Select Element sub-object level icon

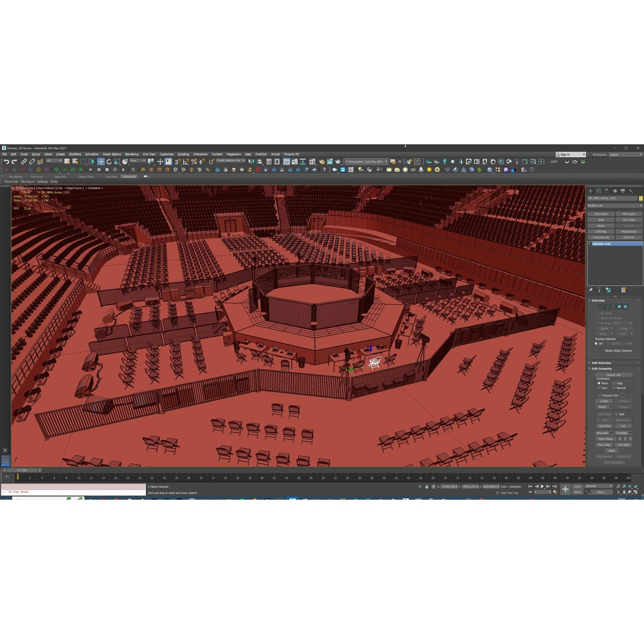coord(626,306)
